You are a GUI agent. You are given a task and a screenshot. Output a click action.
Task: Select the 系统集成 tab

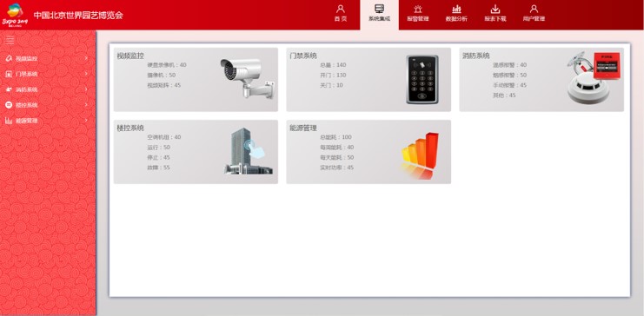click(380, 15)
